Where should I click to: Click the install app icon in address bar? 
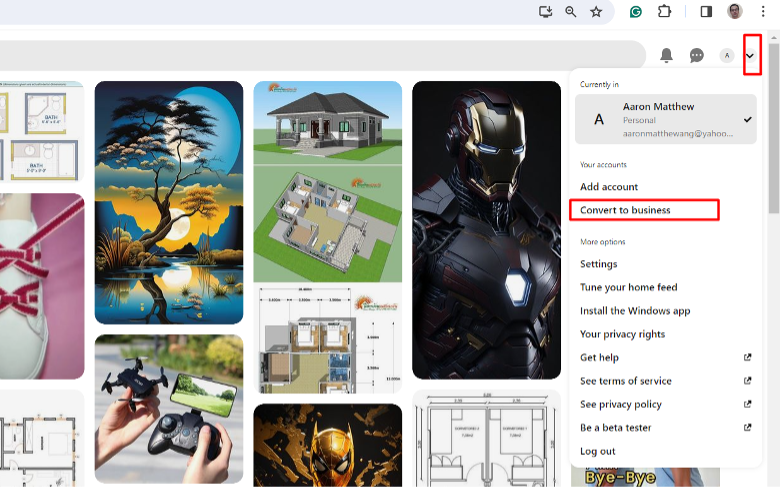546,11
